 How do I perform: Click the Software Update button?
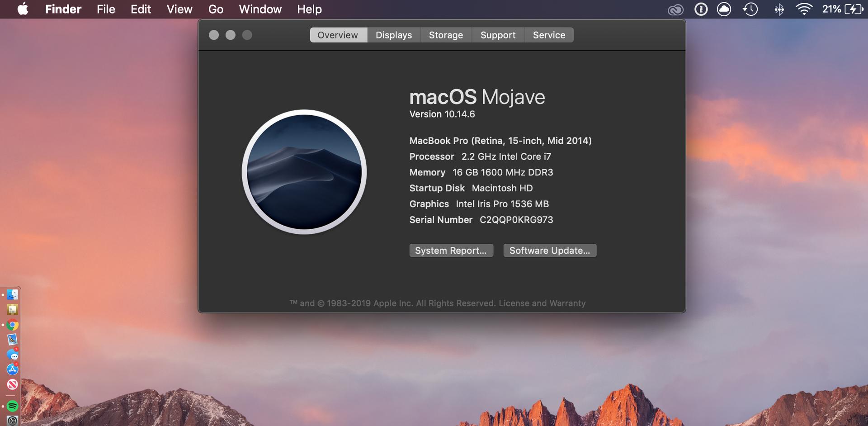(x=550, y=251)
